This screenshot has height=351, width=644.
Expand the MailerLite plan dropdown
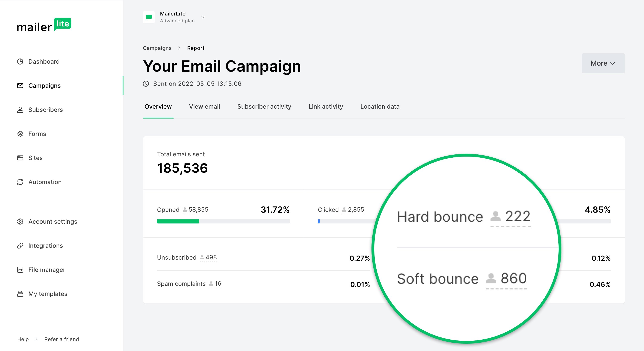pos(203,17)
